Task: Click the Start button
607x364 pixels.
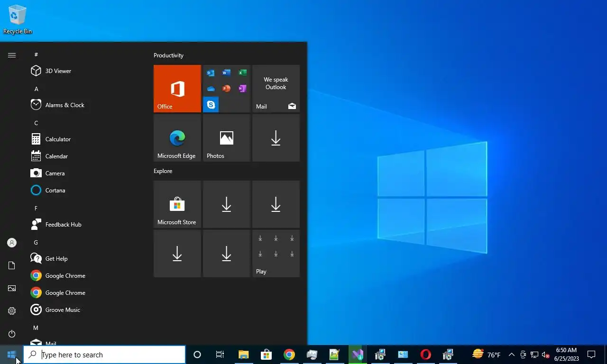Action: point(11,355)
